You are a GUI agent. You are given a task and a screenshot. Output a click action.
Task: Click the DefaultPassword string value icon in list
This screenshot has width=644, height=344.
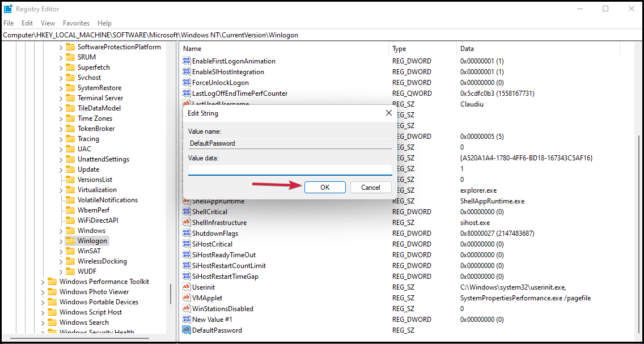(187, 330)
